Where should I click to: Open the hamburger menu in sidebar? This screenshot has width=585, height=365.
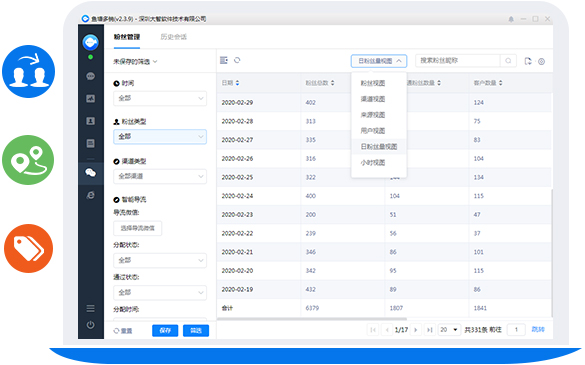click(x=91, y=308)
